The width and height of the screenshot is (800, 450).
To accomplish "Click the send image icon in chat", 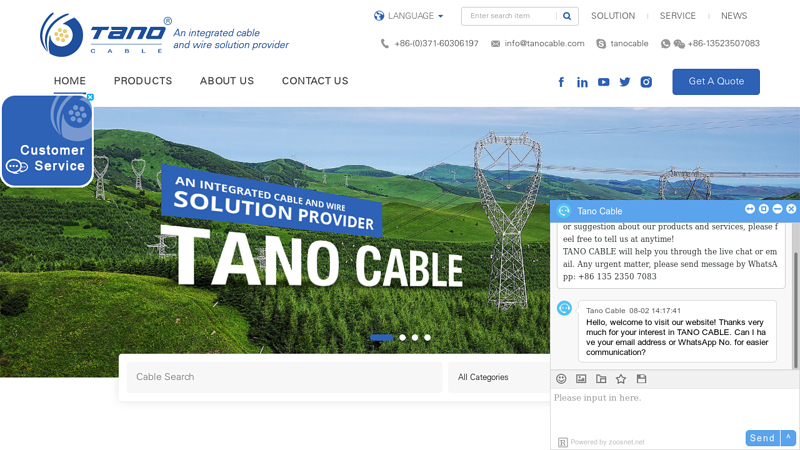I will [x=581, y=379].
